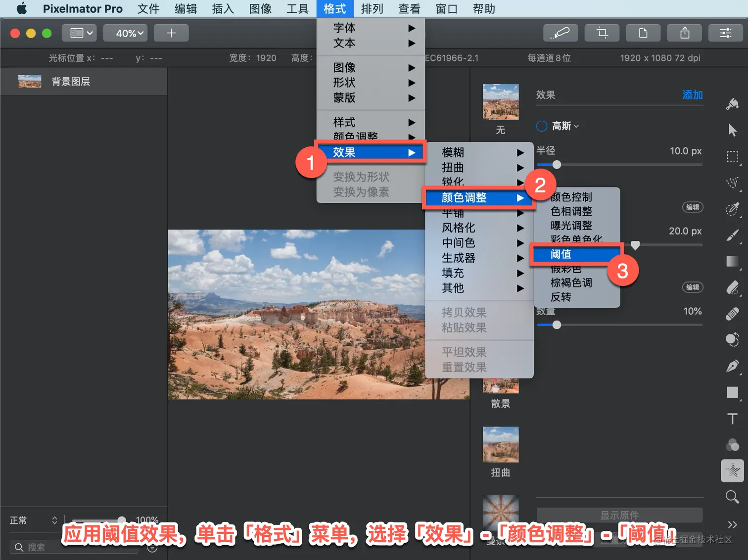
Task: Click the Share icon in the toolbar
Action: click(x=685, y=33)
